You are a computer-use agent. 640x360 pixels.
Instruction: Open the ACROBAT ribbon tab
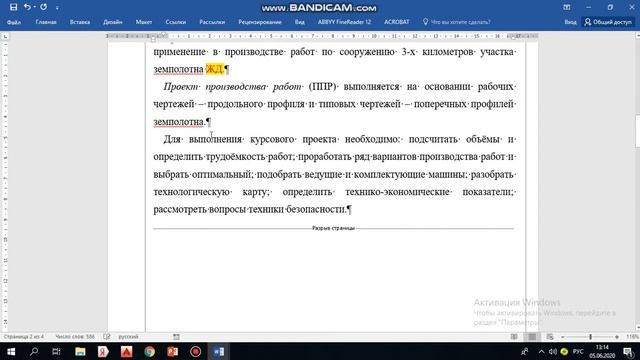pos(396,22)
